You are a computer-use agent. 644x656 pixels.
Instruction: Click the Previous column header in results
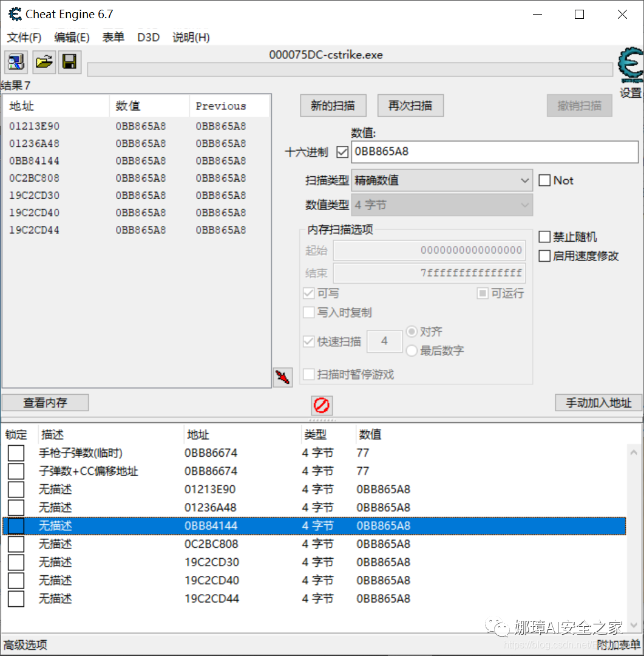pos(229,106)
